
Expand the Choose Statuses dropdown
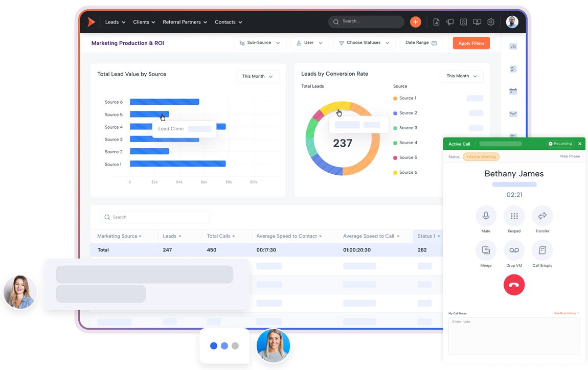click(364, 43)
